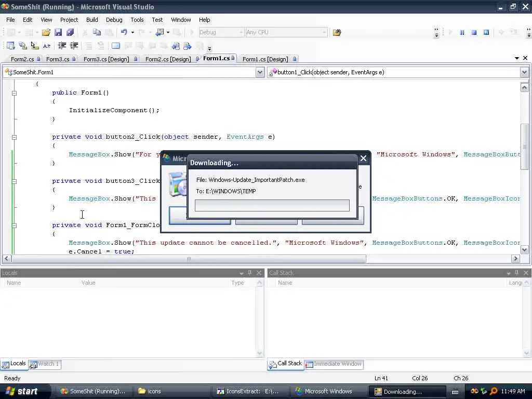Stop debugging with the Stop icon
This screenshot has width=532, height=399.
pos(474,32)
